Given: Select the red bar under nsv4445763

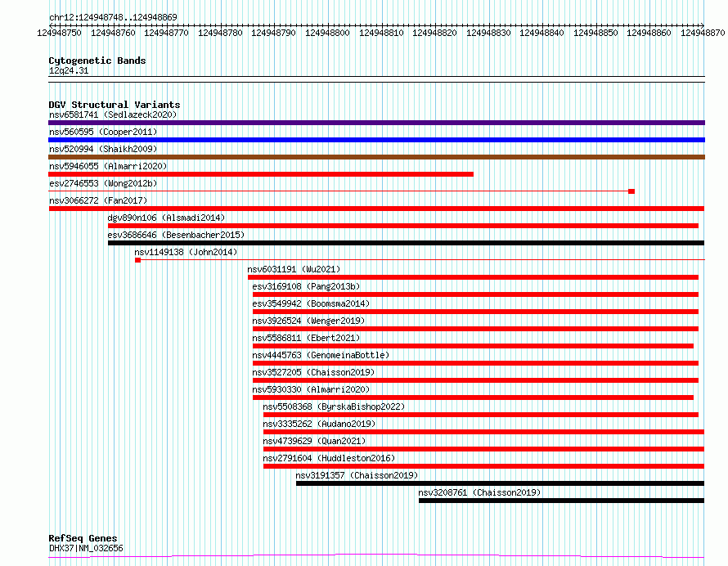Looking at the screenshot, I should pos(475,363).
